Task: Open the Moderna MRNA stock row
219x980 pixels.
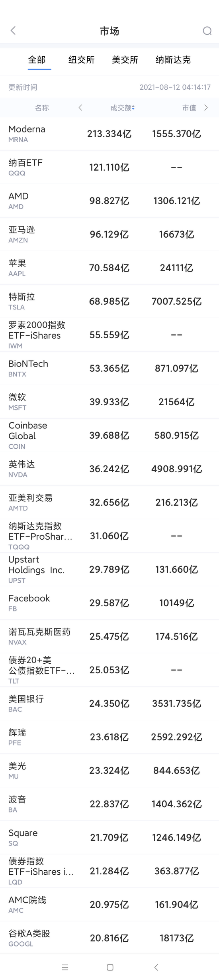Action: pos(109,134)
